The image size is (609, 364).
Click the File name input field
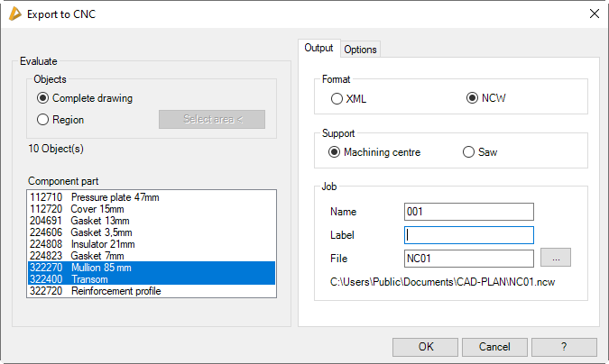pyautogui.click(x=469, y=259)
